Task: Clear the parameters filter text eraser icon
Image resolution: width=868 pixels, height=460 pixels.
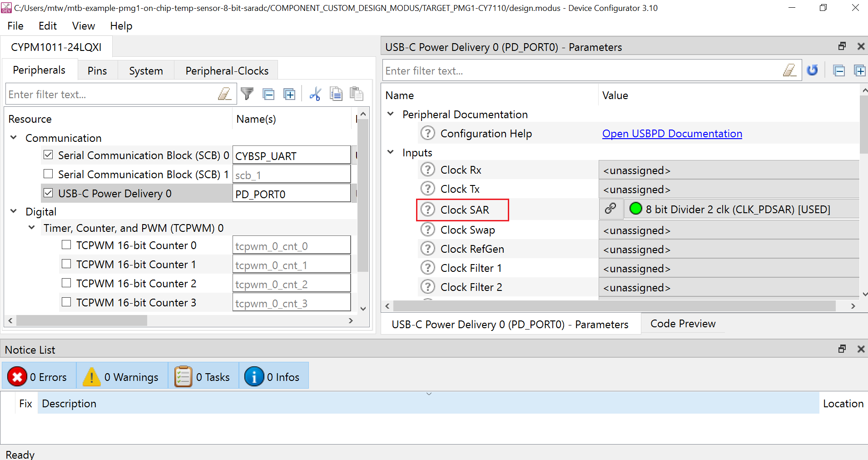Action: pos(789,70)
